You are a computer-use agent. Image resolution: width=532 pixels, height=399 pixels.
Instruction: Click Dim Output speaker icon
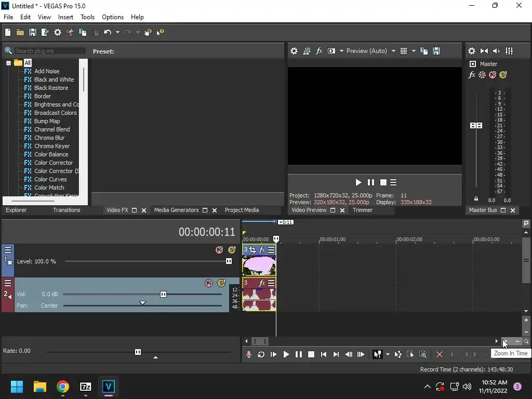click(496, 51)
